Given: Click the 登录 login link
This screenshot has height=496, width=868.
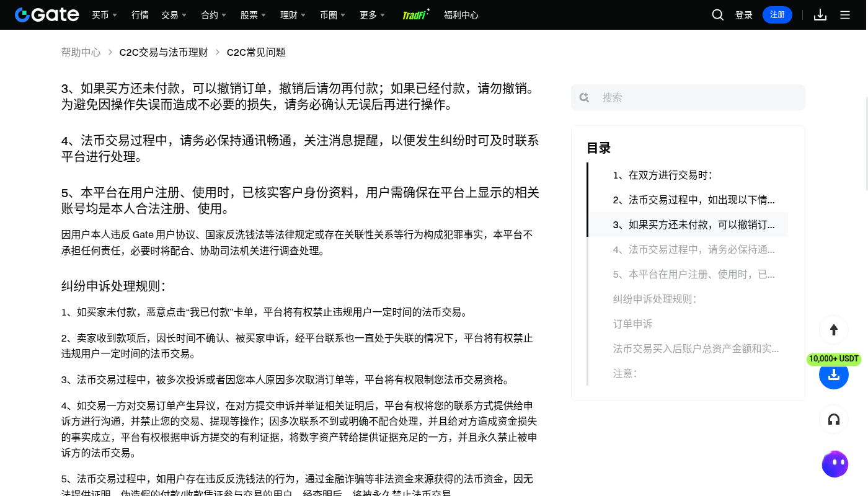Looking at the screenshot, I should (744, 15).
